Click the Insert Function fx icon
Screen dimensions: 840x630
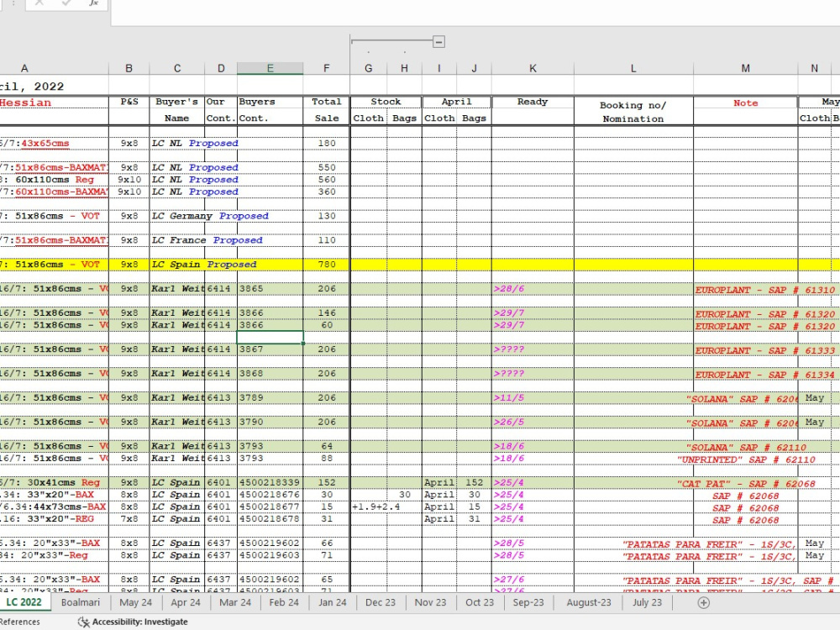tap(93, 3)
